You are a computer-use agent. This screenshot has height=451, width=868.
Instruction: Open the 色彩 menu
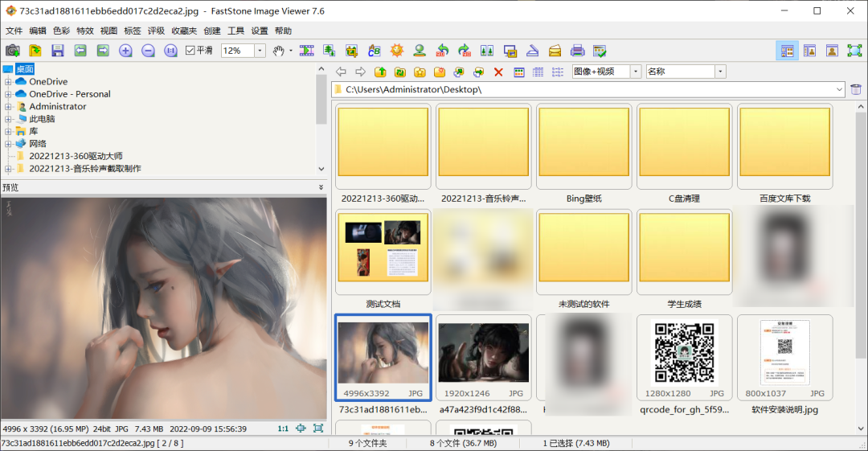(x=61, y=31)
